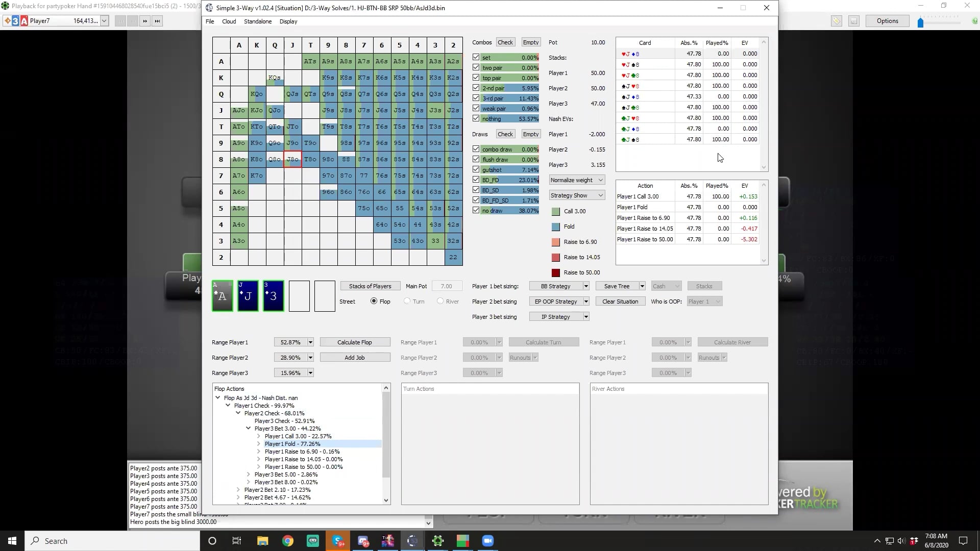Toggle the gutshot draw checkbox
Image resolution: width=980 pixels, height=551 pixels.
point(476,169)
